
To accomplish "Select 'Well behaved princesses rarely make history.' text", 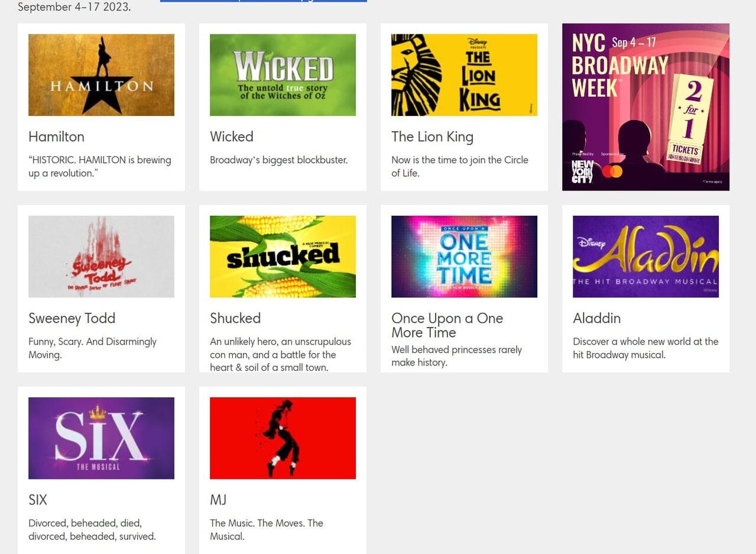I will (x=456, y=356).
